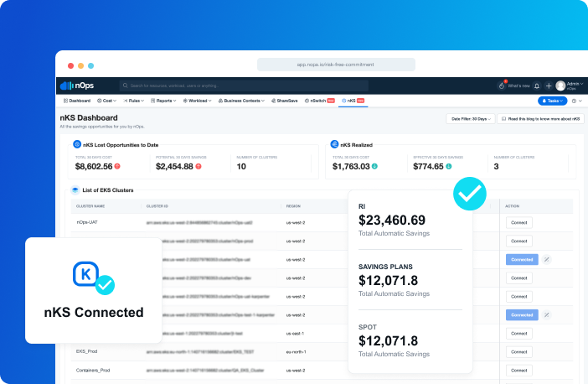Click the Connected button in the nOps-test-1-karpenter row
This screenshot has width=588, height=384.
pyautogui.click(x=522, y=315)
